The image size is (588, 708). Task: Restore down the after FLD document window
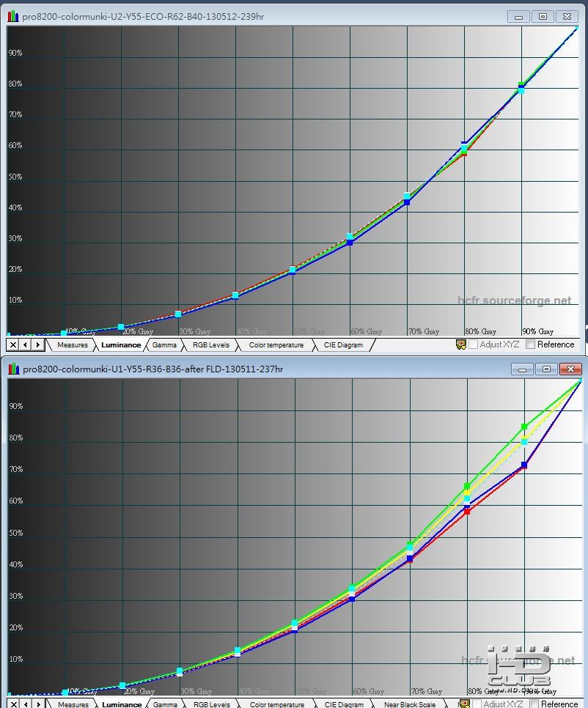point(546,369)
